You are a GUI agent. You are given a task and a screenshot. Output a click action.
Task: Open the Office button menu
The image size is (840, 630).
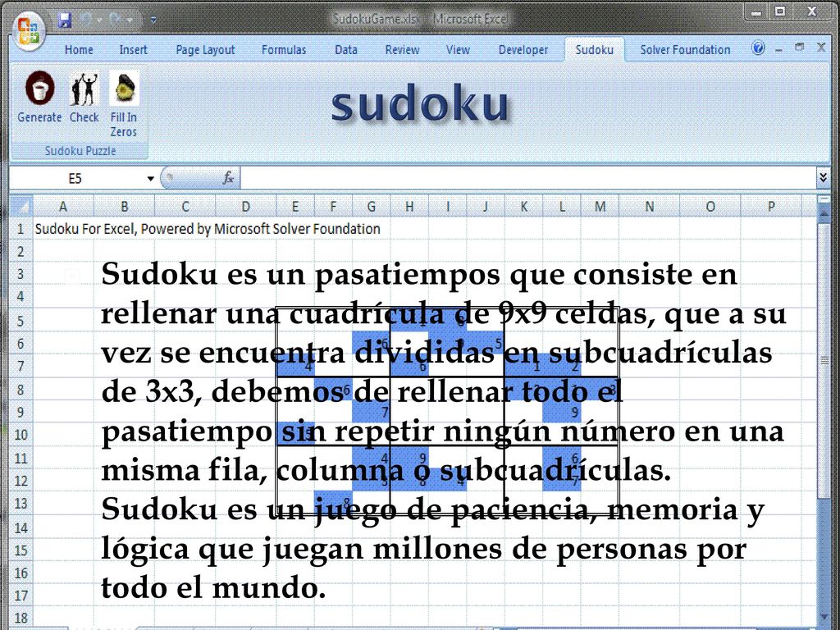click(29, 31)
